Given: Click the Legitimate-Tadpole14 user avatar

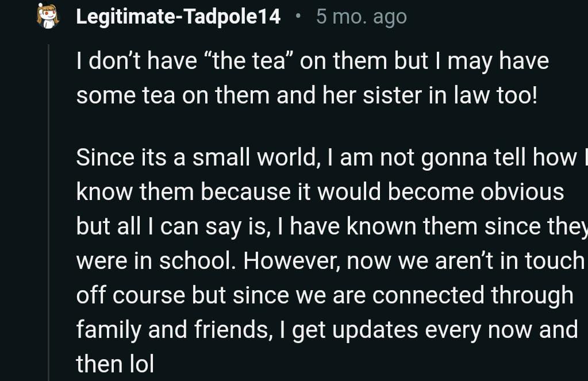Looking at the screenshot, I should point(48,16).
